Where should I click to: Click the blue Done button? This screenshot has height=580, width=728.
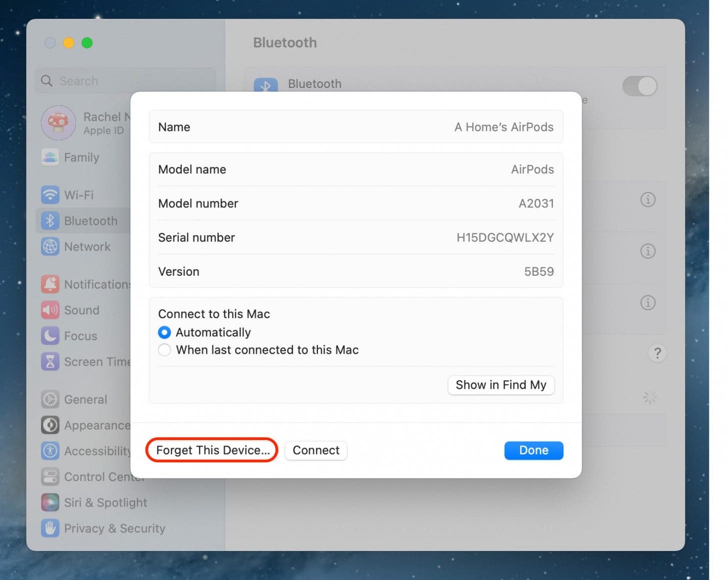point(533,451)
